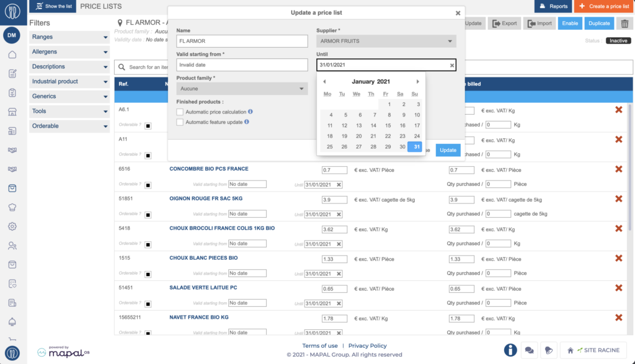Clear Until date for CONCOMBRE BIO row
This screenshot has height=364, width=635.
[x=339, y=185]
